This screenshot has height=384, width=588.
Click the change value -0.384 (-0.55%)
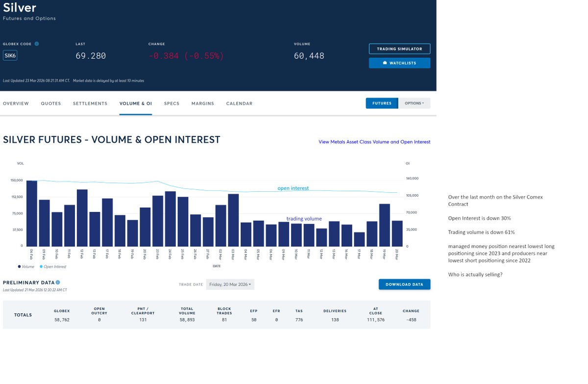pos(186,56)
